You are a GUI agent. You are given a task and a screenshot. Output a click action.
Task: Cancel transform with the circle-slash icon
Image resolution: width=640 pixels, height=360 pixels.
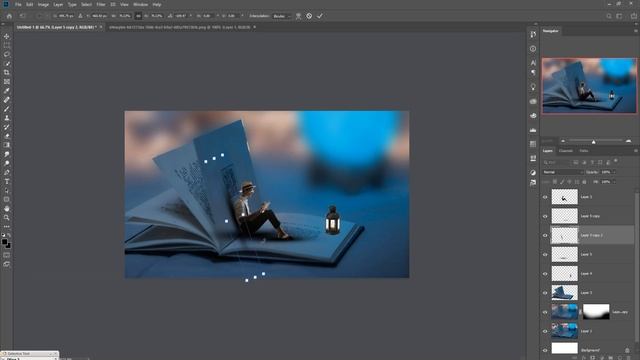pyautogui.click(x=309, y=16)
